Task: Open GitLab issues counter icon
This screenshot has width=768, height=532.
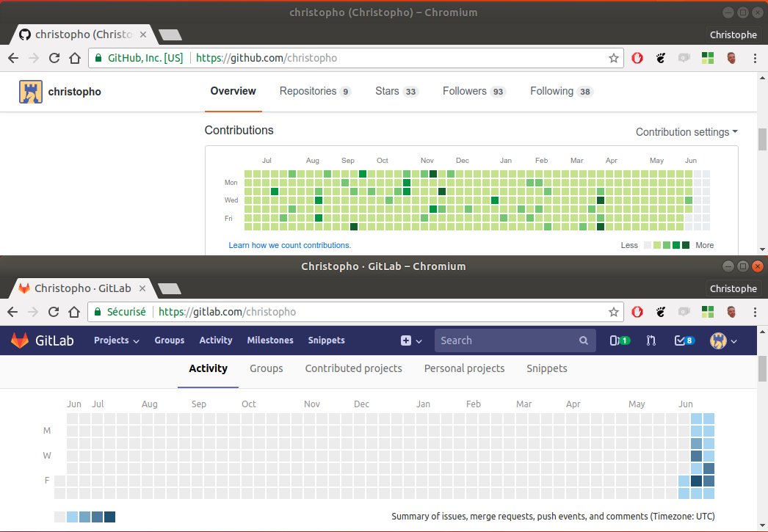Action: 620,340
